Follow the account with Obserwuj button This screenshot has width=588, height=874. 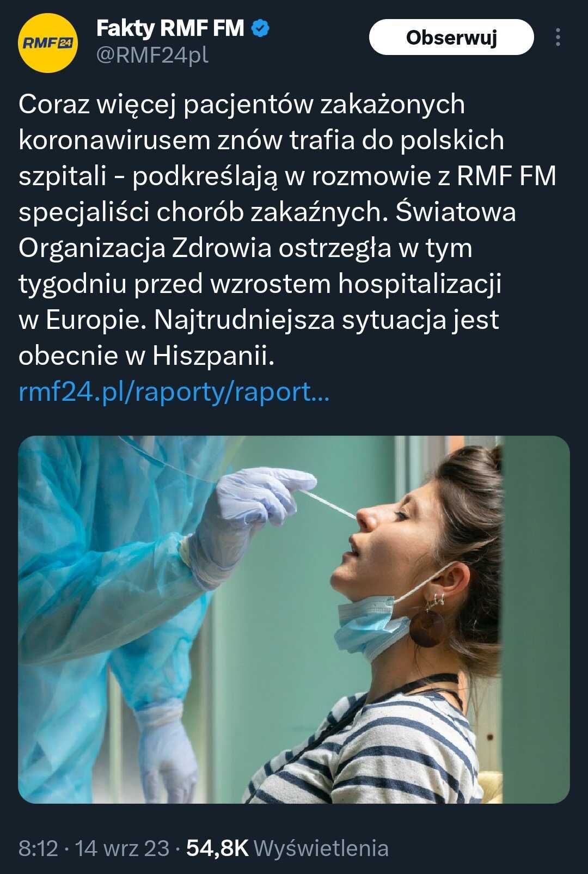click(451, 37)
